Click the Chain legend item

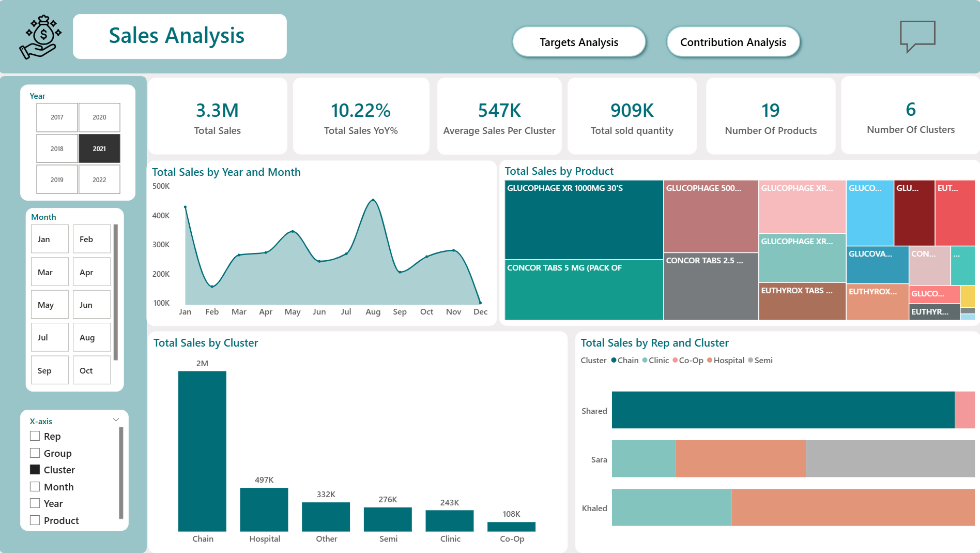tap(625, 360)
